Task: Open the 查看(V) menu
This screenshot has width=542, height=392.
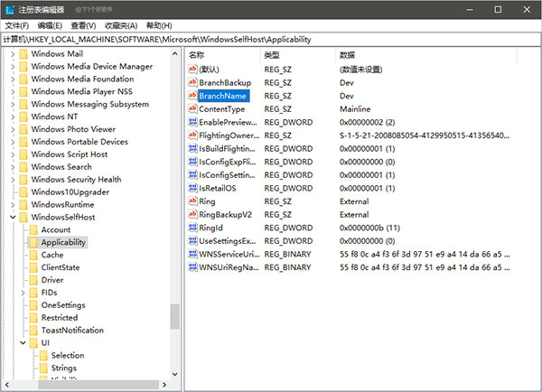Action: [x=83, y=25]
